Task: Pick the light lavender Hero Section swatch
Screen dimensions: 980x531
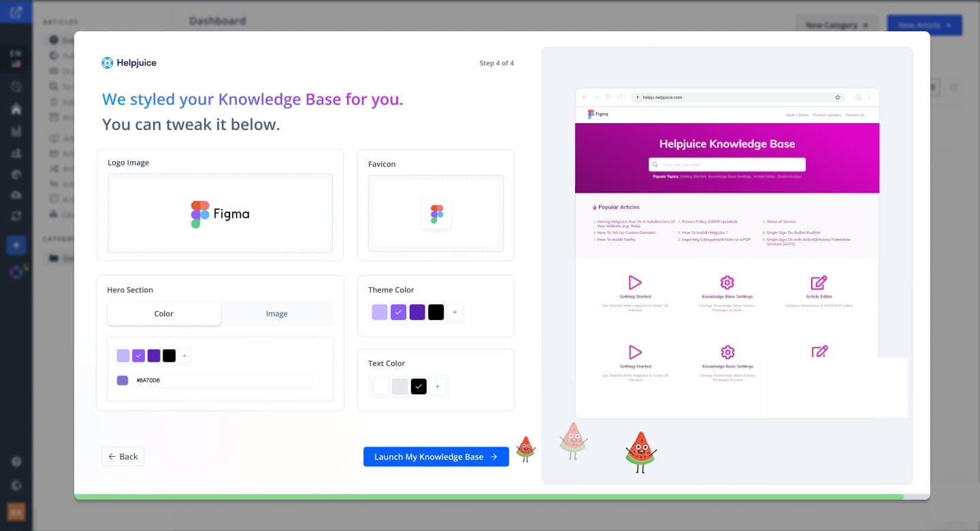Action: [x=123, y=355]
